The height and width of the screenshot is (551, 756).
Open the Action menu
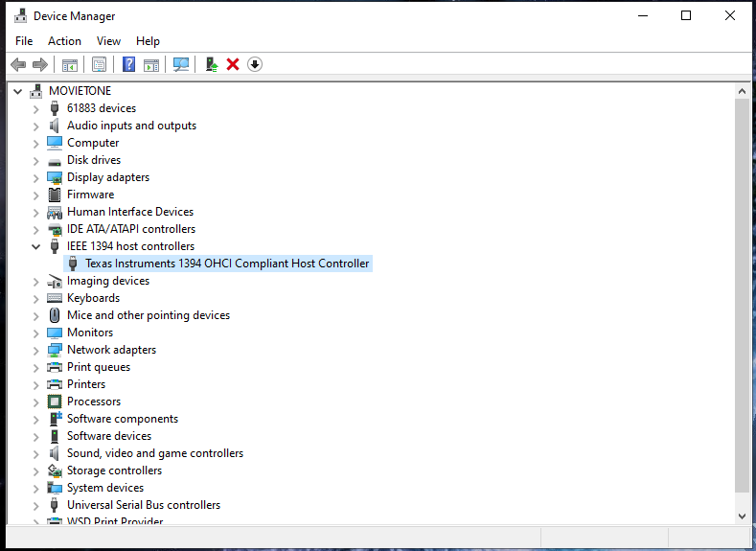[x=64, y=41]
